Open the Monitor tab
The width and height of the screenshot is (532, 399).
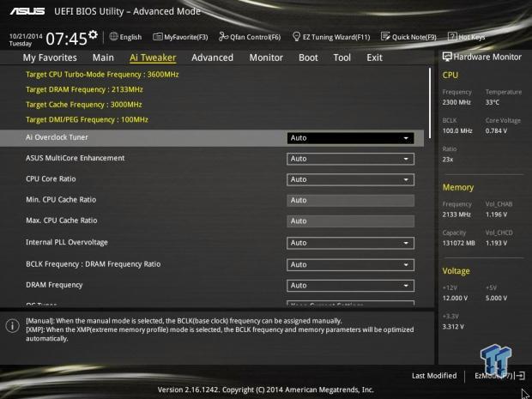pos(266,57)
